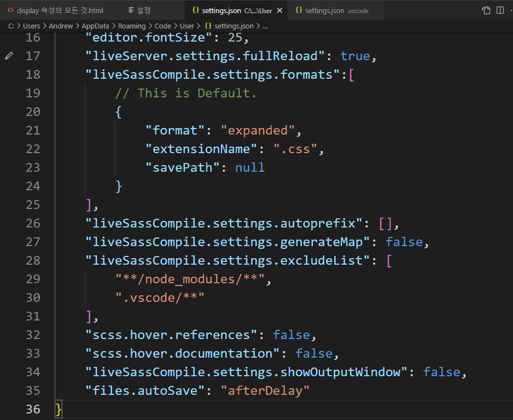Click the empty brackets [] on line 26

[x=385, y=224]
